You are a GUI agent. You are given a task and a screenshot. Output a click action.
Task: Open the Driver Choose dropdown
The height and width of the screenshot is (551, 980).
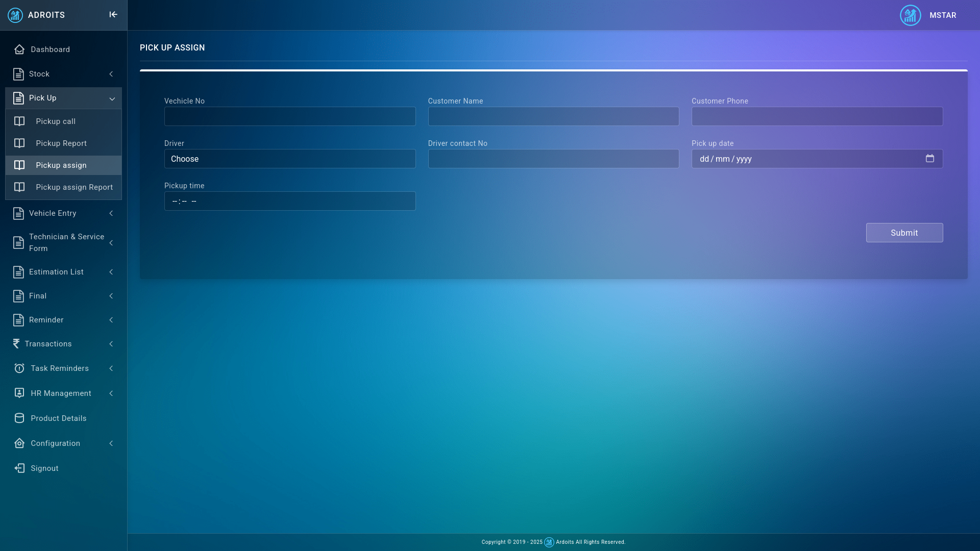[x=289, y=159]
